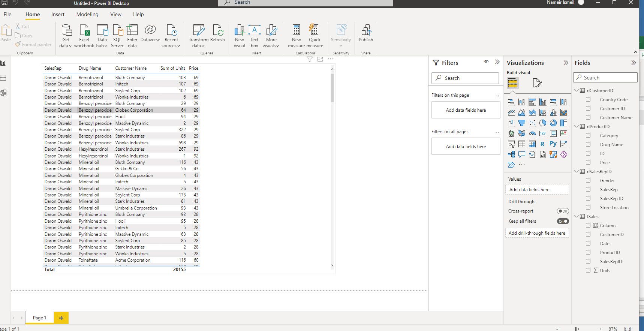The width and height of the screenshot is (644, 331).
Task: Adjust the zoom slider in the status bar
Action: coord(576,329)
